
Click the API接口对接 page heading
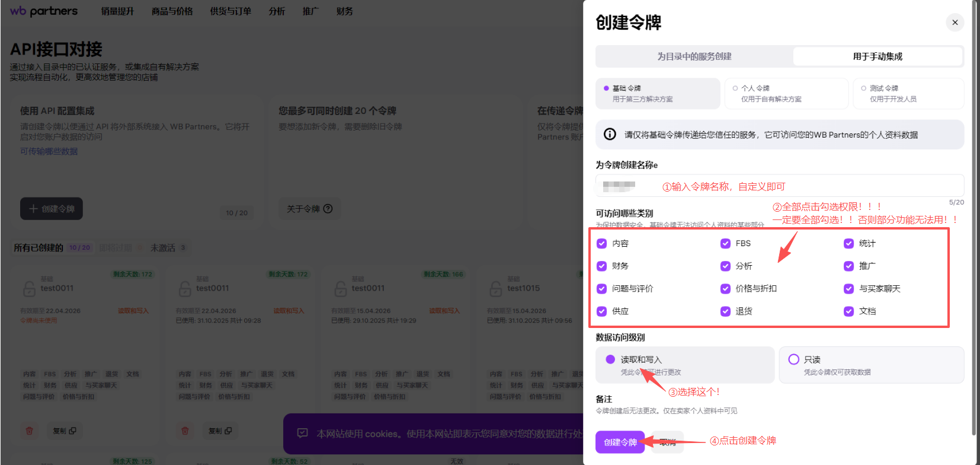[56, 49]
